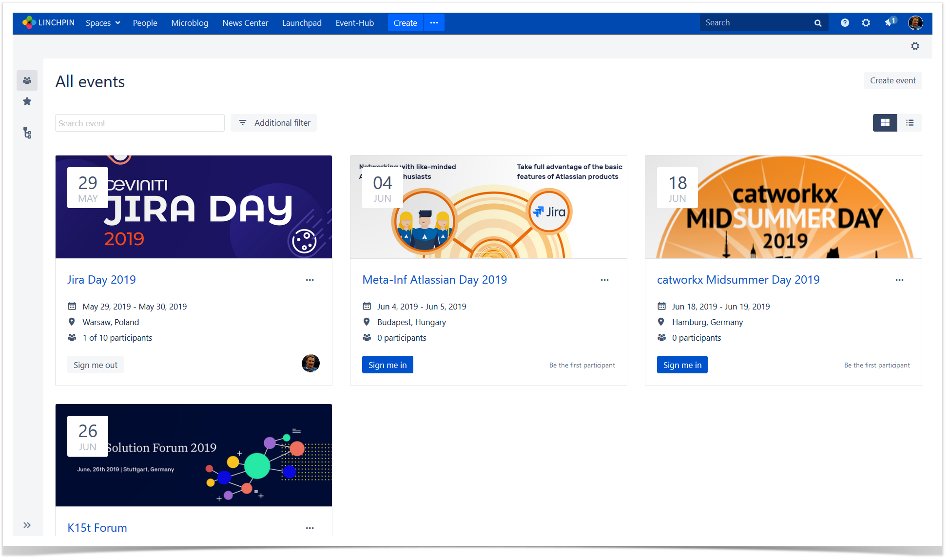Open the help question mark icon
This screenshot has height=560, width=949.
click(x=845, y=23)
